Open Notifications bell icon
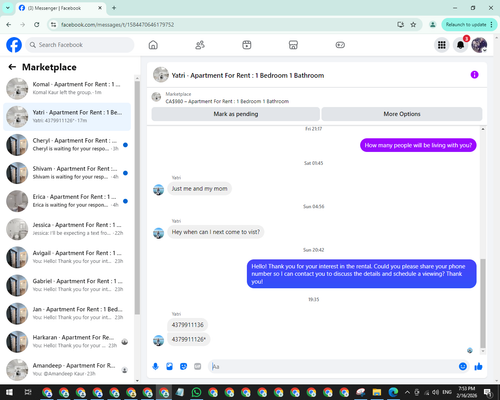 (x=460, y=45)
